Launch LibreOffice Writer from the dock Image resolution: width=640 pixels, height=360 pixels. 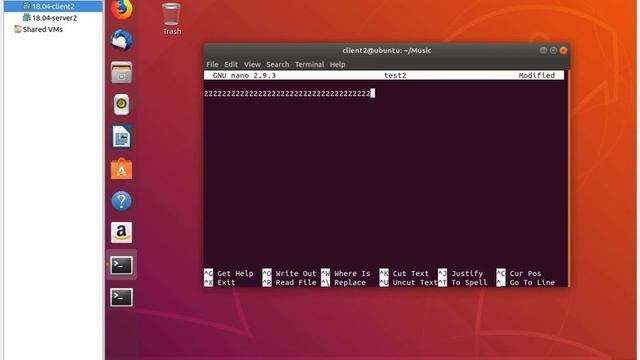click(122, 136)
